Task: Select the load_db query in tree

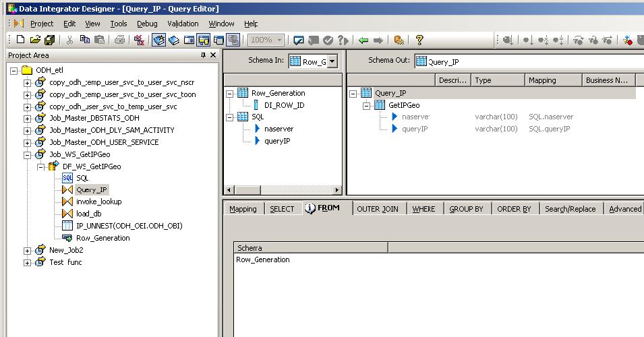Action: click(88, 214)
